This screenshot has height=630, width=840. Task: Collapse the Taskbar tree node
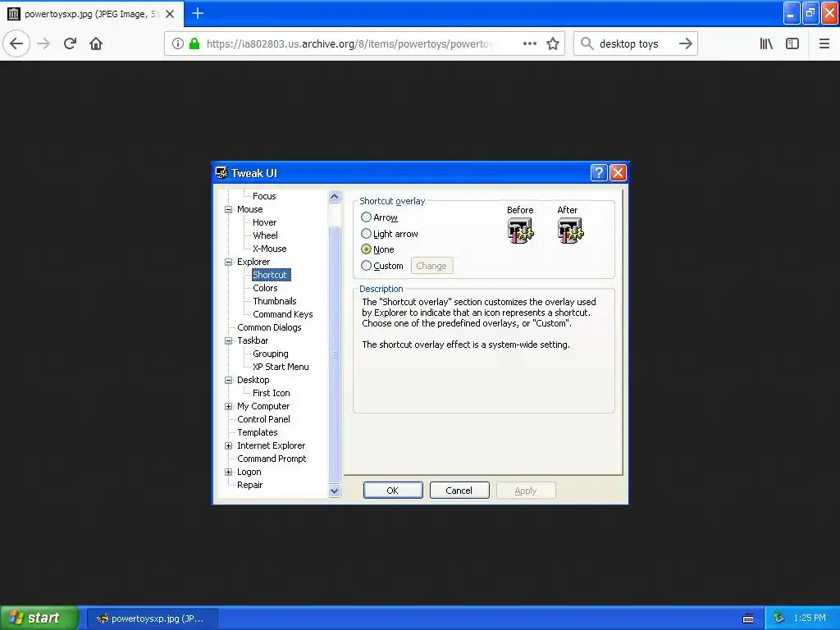point(228,340)
